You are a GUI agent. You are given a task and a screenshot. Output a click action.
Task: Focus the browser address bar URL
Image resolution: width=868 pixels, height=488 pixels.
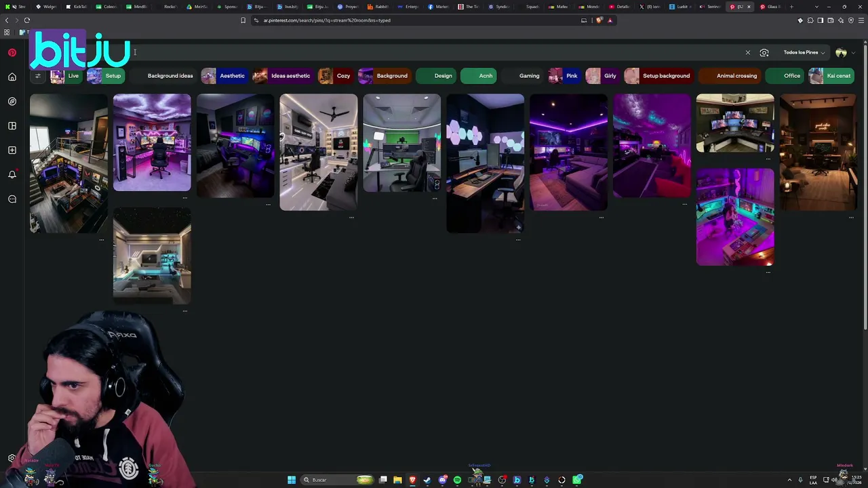click(x=327, y=20)
